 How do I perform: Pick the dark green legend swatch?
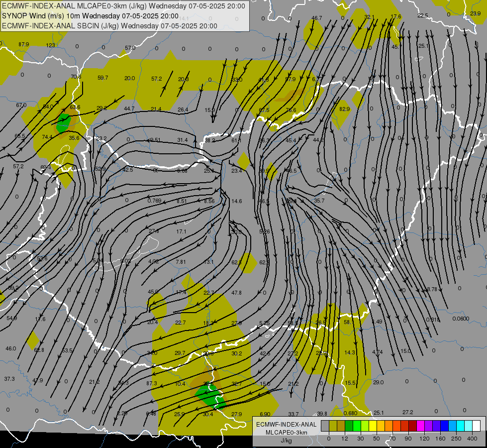click(x=349, y=426)
